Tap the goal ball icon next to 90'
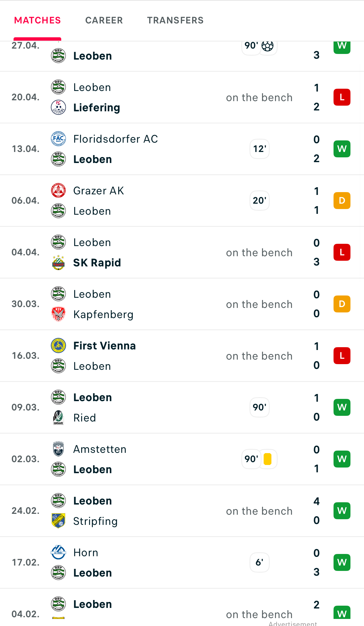This screenshot has height=626, width=364. 267,46
